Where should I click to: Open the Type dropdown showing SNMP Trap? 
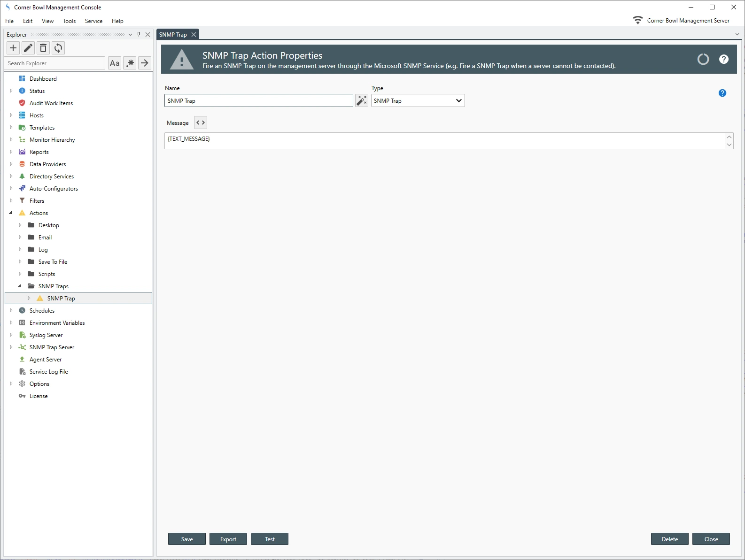pos(418,100)
